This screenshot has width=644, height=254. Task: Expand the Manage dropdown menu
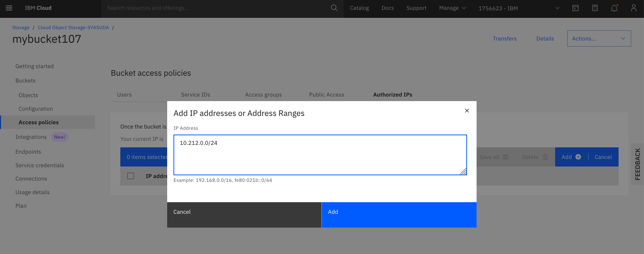pos(452,8)
